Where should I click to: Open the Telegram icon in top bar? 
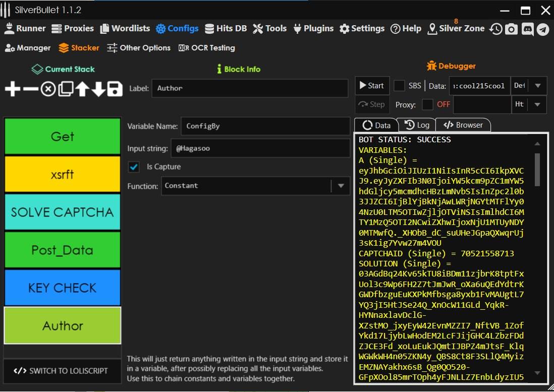point(543,29)
